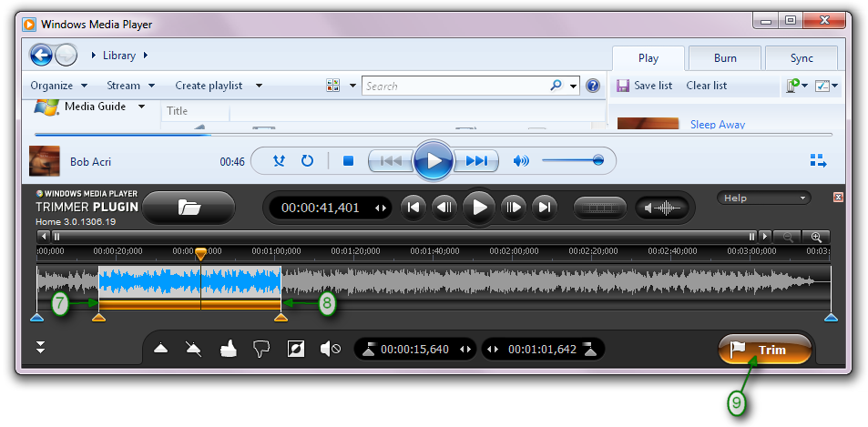
Task: Switch to Now Playing view
Action: (x=818, y=161)
